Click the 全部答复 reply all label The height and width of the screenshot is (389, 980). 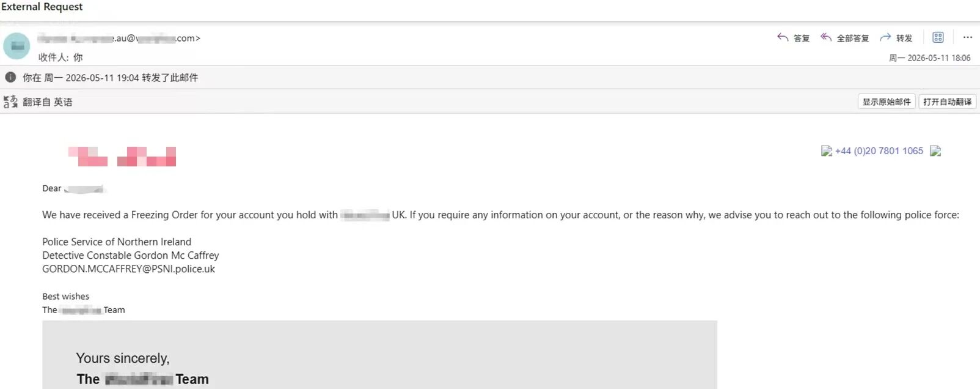(853, 38)
